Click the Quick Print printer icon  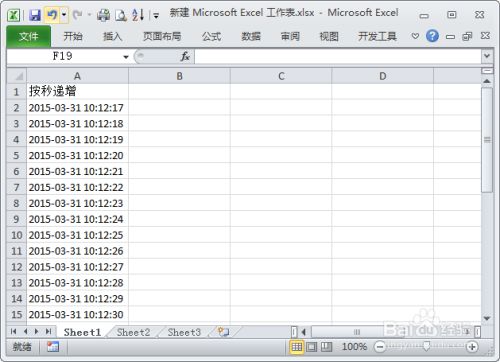pyautogui.click(x=103, y=15)
